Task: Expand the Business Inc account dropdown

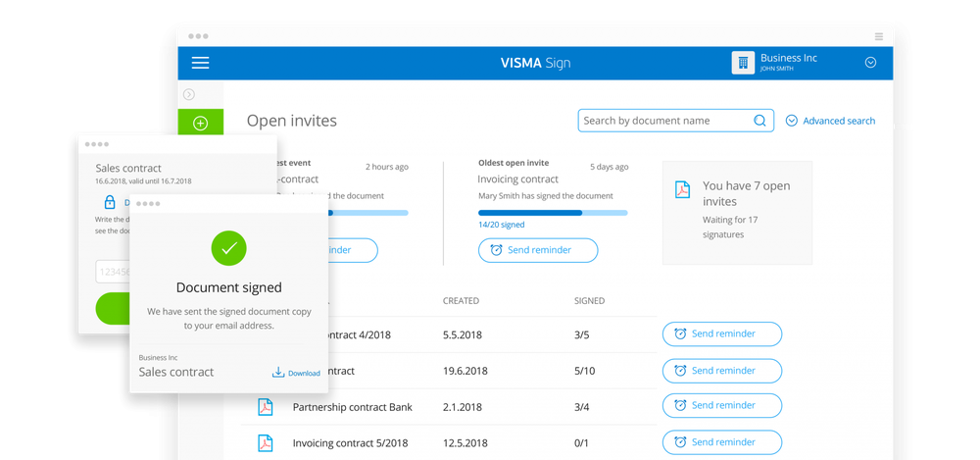Action: click(870, 63)
